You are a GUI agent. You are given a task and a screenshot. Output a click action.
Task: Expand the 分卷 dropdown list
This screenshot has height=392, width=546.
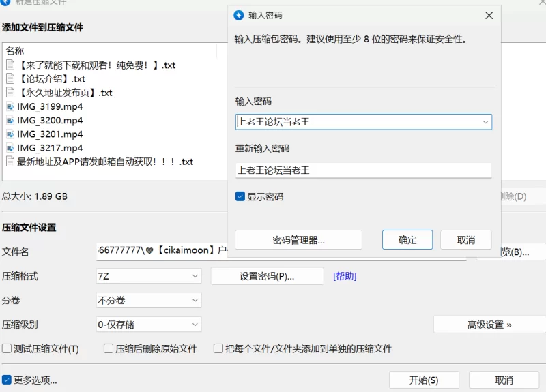(x=195, y=300)
